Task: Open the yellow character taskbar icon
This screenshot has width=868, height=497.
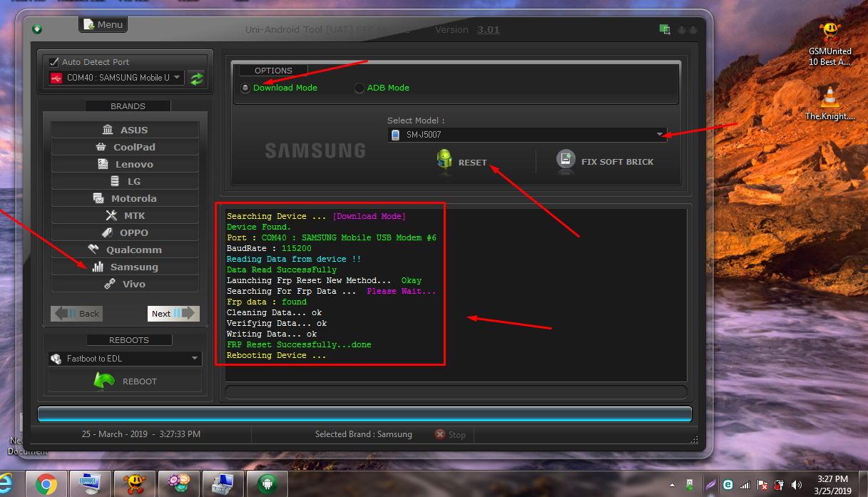Action: tap(135, 485)
